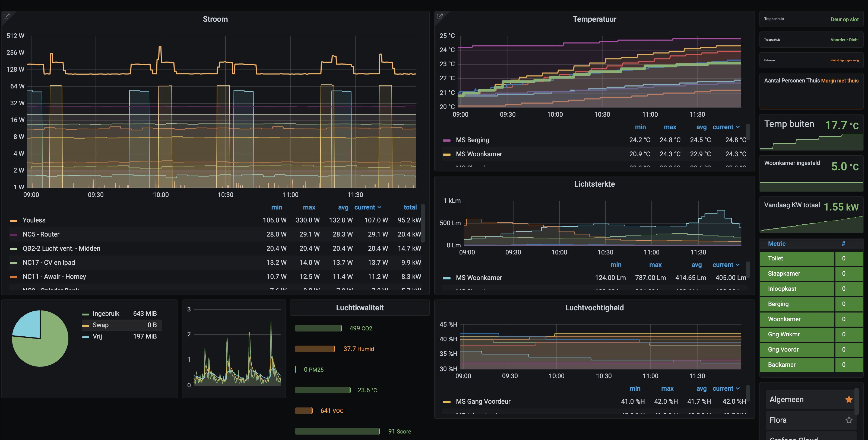Click MS Woonkamer legend swatch in Lichtsterkte
Viewport: 868px width, 440px height.
click(x=446, y=278)
